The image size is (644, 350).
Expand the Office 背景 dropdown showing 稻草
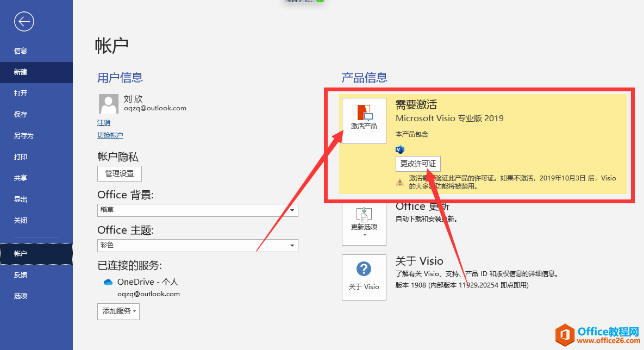[198, 210]
